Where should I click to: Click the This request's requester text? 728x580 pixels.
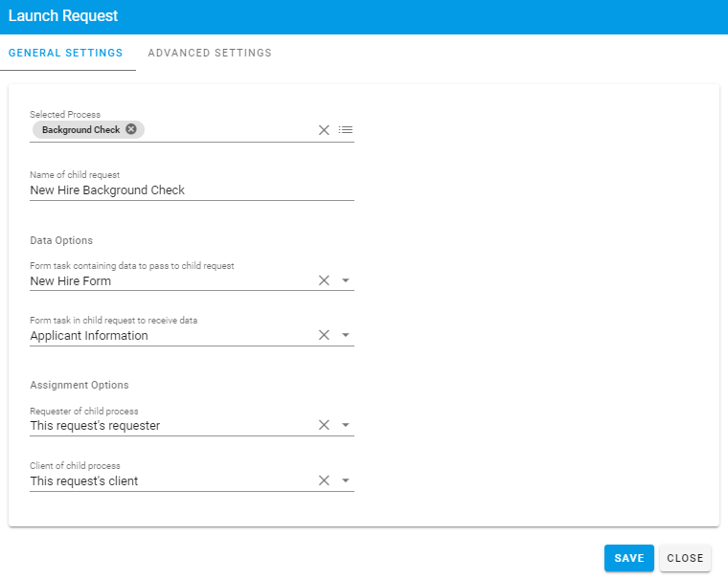pyautogui.click(x=95, y=425)
